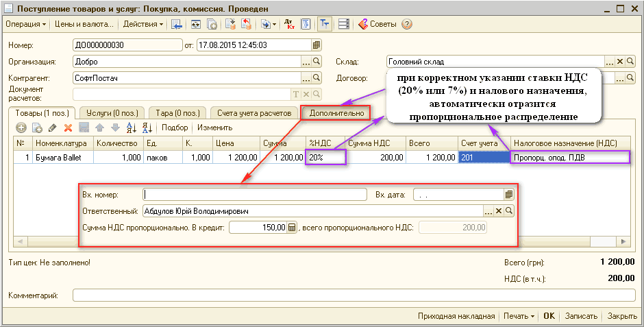Click the copy document icon in toolbar
The image size is (644, 327).
212,24
